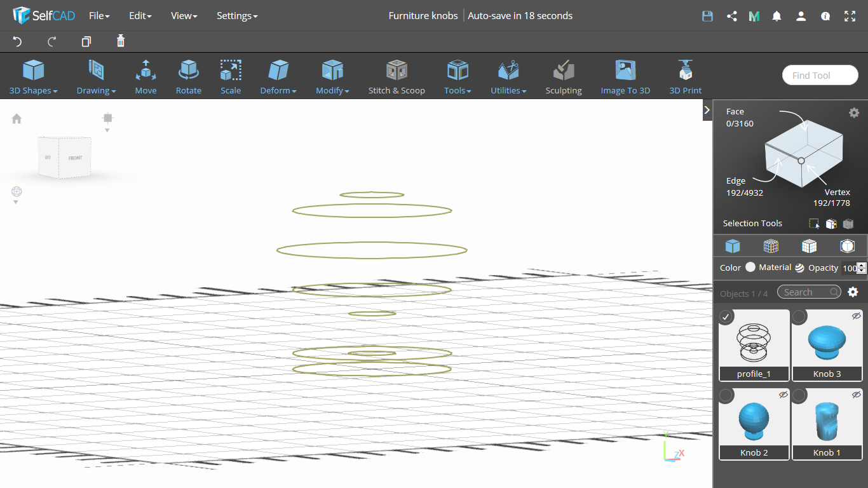Toggle fullscreen mode

click(850, 16)
